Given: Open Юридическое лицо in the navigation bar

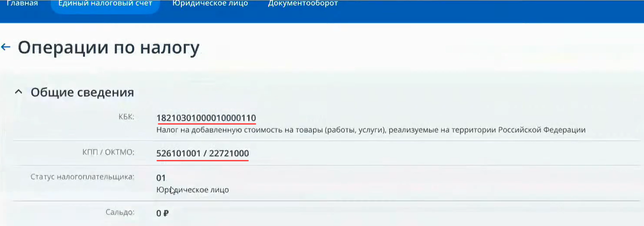Looking at the screenshot, I should [x=210, y=3].
